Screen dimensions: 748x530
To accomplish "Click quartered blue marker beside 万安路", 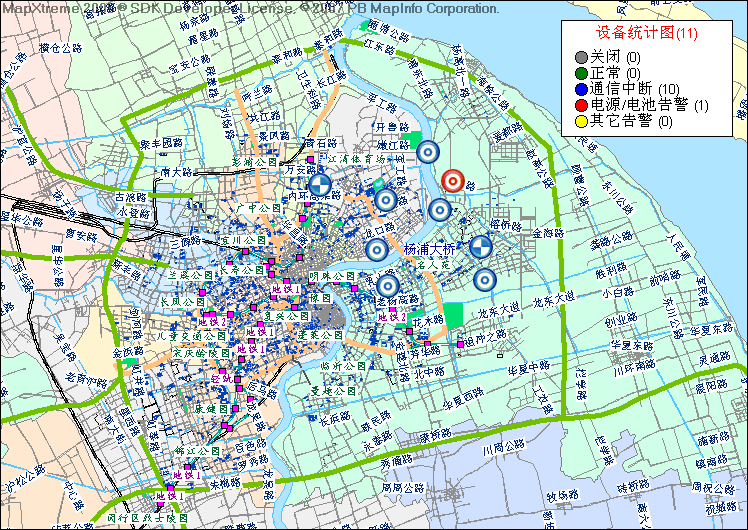I will (x=320, y=184).
